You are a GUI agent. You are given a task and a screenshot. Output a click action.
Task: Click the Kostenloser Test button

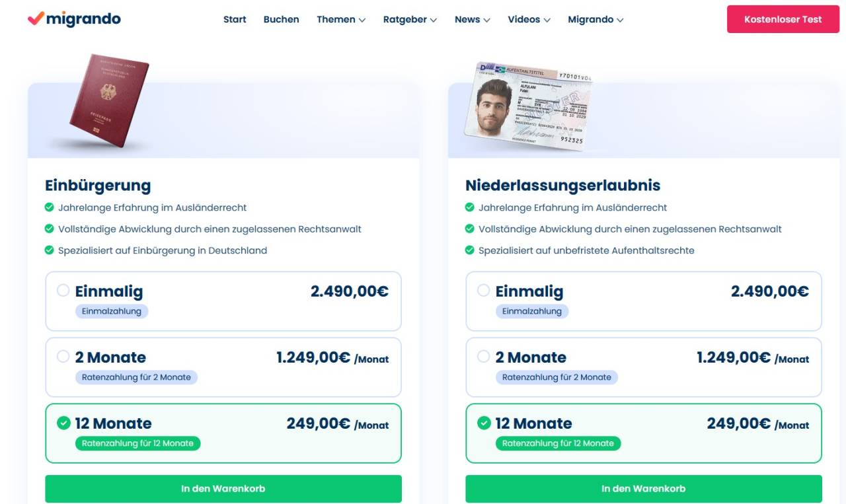[783, 19]
